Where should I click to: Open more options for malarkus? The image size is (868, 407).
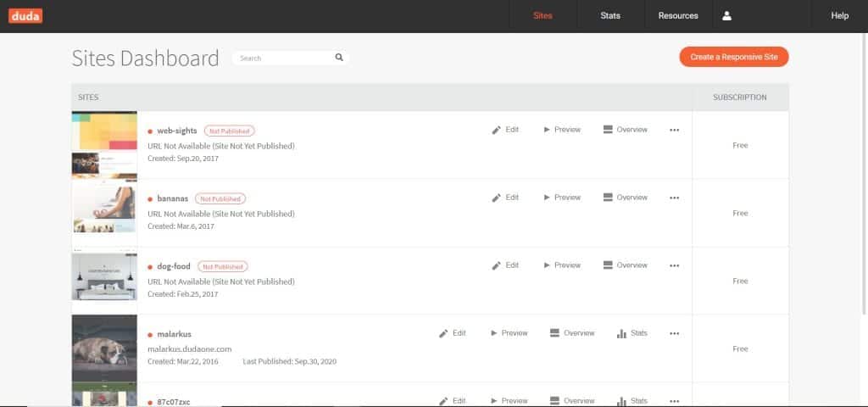pos(674,334)
